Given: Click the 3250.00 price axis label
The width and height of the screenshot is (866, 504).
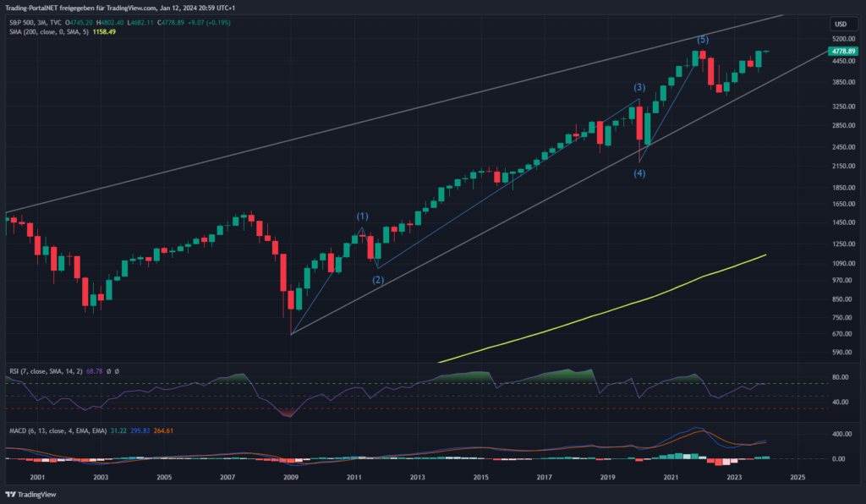Looking at the screenshot, I should pos(843,107).
